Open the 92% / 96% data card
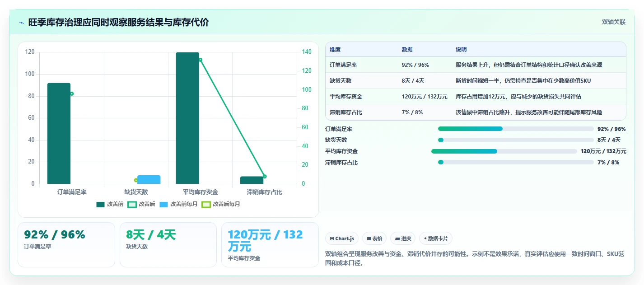 tap(66, 245)
